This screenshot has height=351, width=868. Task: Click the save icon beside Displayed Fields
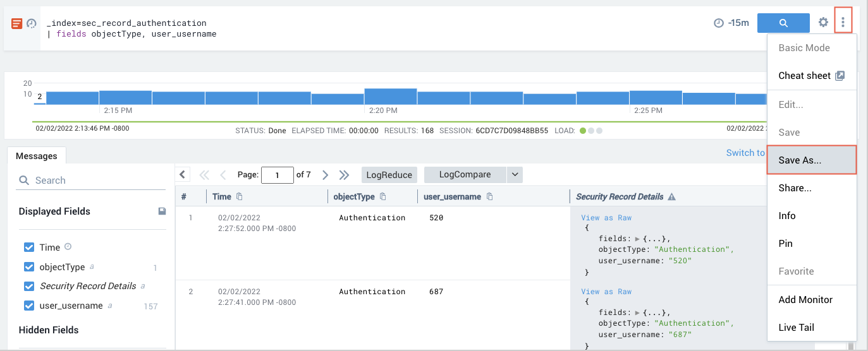(162, 211)
